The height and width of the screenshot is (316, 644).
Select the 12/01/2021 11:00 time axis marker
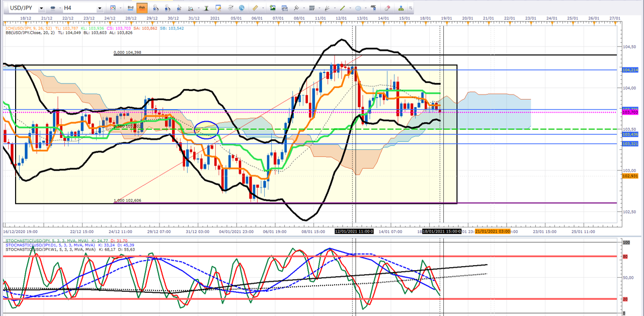tap(354, 231)
